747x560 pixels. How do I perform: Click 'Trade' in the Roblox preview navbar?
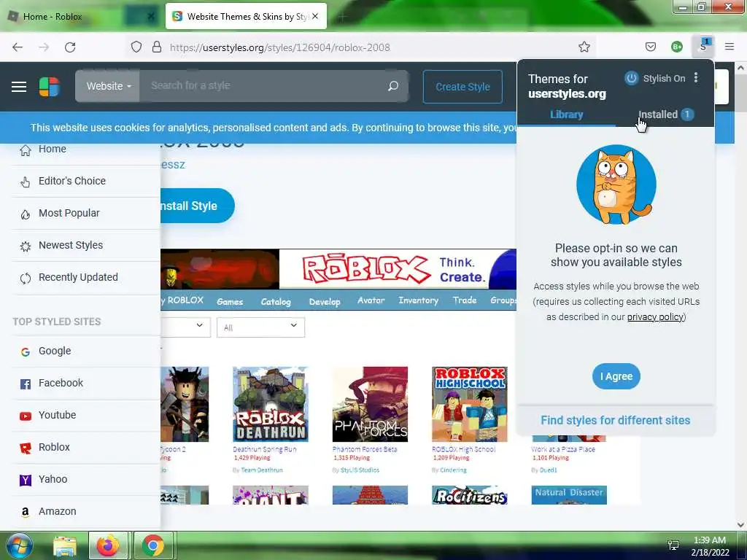click(x=465, y=300)
